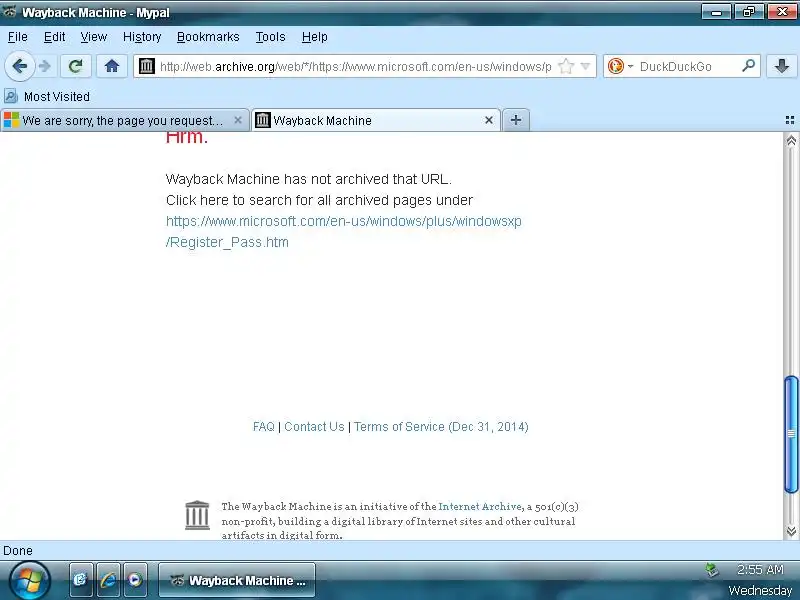Open a new tab with the plus button

(516, 120)
